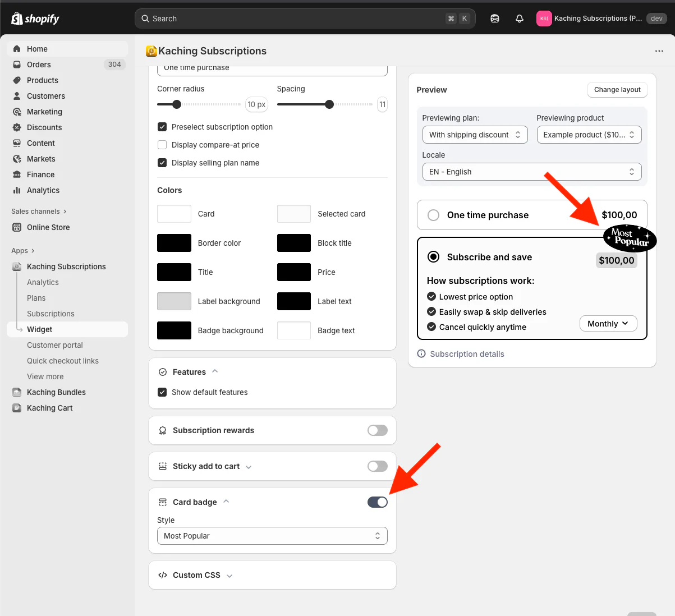This screenshot has height=616, width=675.
Task: Click the Orders icon in sidebar
Action: point(17,65)
